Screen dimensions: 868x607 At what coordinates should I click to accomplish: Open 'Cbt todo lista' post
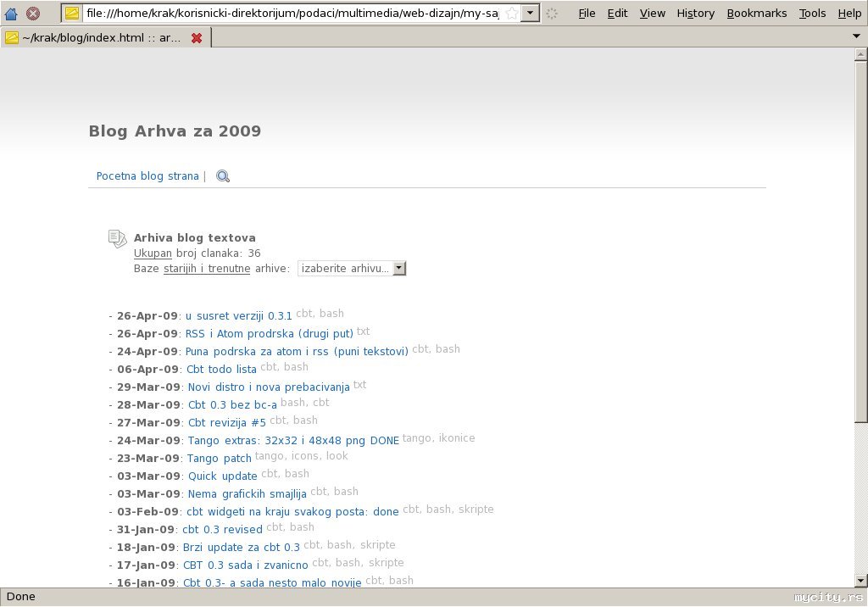click(221, 370)
